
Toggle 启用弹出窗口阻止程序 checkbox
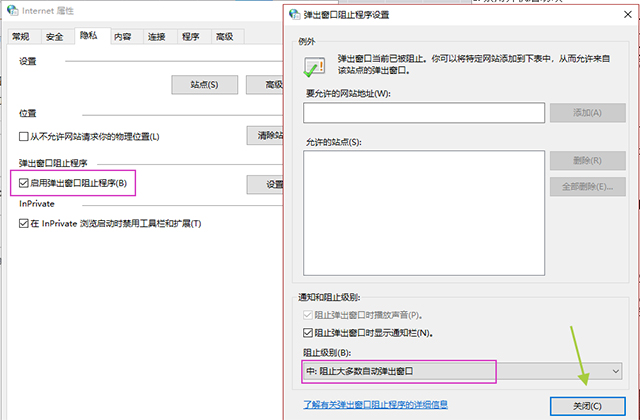coord(24,183)
